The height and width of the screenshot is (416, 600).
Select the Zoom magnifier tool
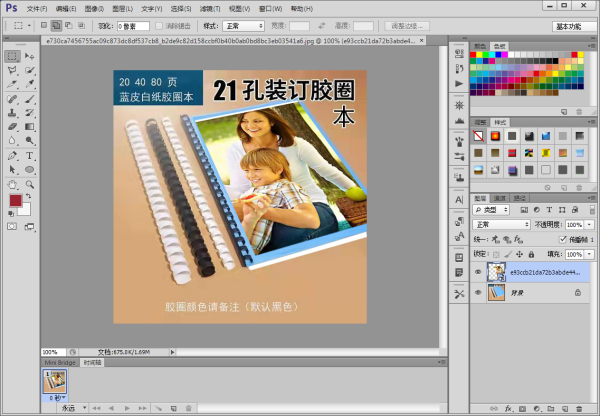click(31, 184)
